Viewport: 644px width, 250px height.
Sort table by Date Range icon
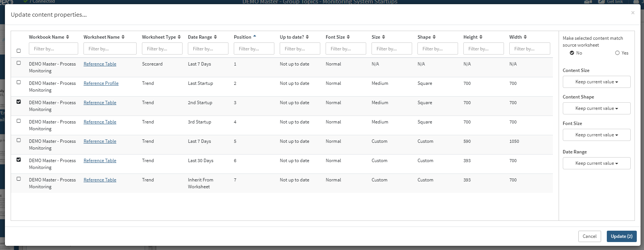(x=215, y=37)
